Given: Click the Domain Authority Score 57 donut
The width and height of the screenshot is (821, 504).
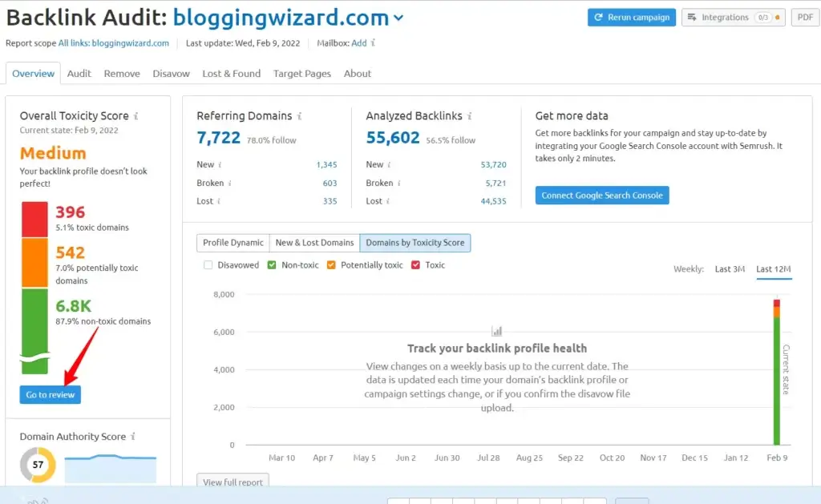Looking at the screenshot, I should click(x=38, y=465).
